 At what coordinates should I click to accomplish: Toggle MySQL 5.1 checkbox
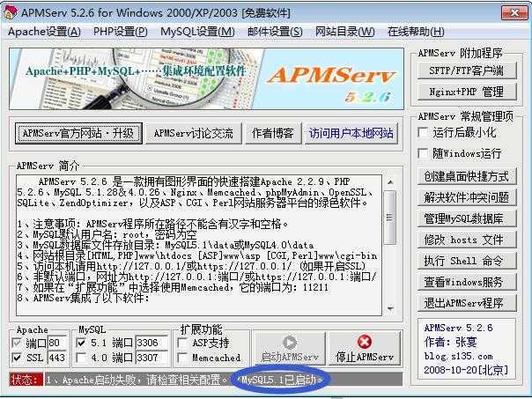coord(81,343)
